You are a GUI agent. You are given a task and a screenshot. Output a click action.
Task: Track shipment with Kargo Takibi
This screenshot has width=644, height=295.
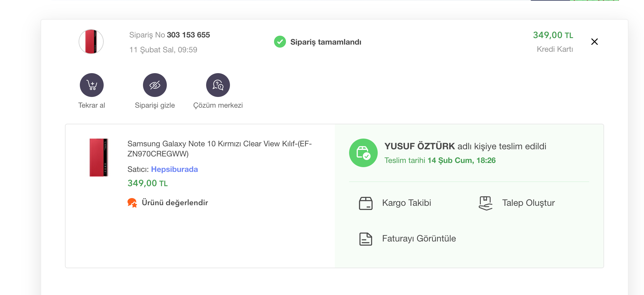point(407,203)
